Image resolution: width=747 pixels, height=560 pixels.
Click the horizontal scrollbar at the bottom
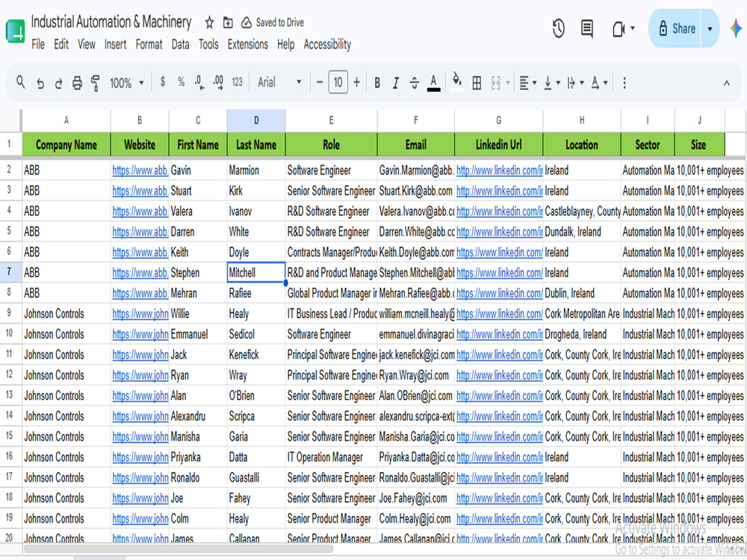coord(179,549)
